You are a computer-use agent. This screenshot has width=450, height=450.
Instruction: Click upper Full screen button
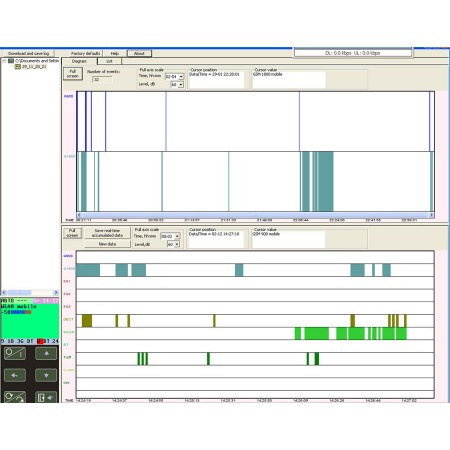tap(73, 74)
